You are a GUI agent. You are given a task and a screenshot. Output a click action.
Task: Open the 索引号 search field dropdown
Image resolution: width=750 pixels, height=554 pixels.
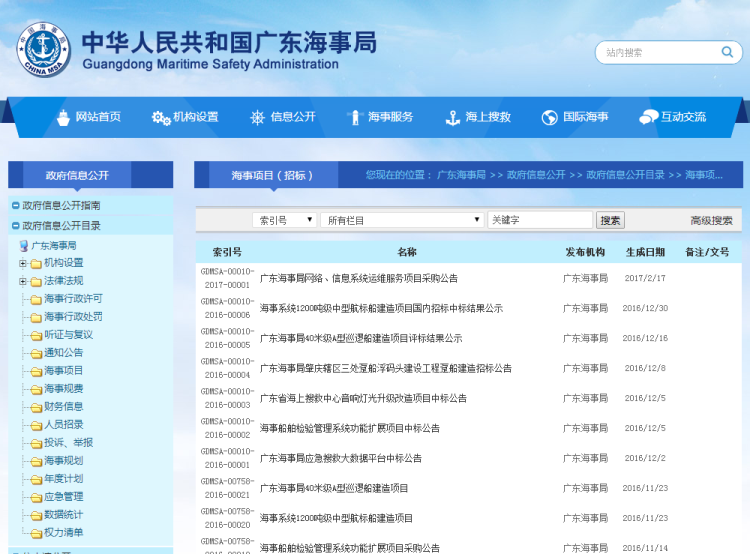coord(286,220)
